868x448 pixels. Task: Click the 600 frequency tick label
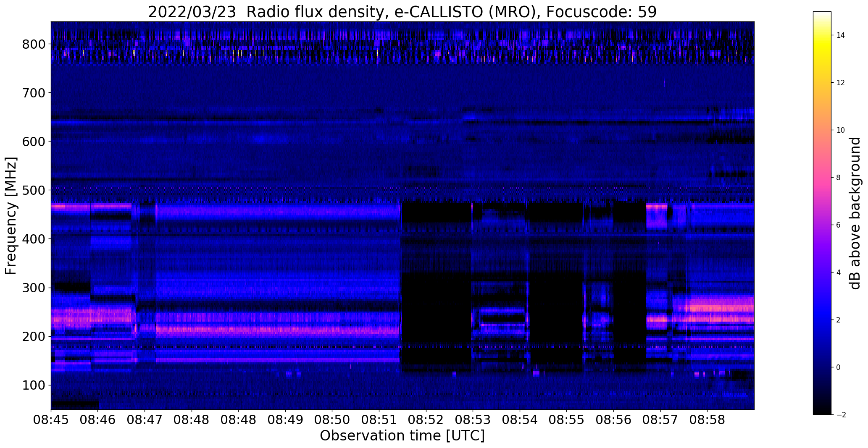tap(34, 141)
